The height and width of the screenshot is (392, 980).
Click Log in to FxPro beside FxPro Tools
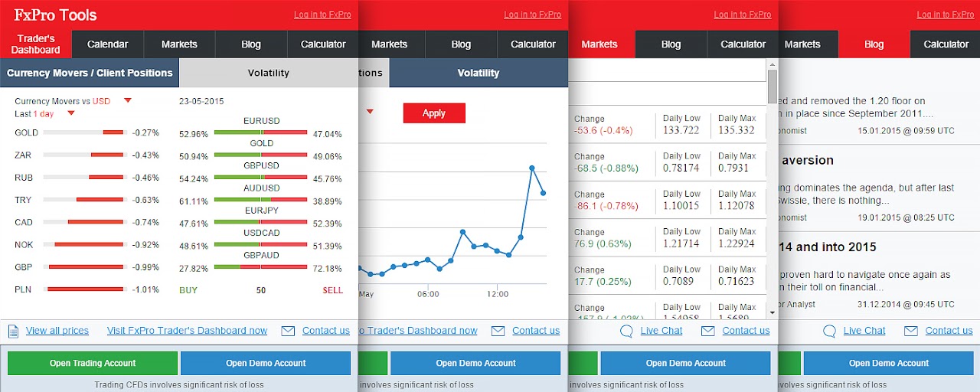coord(322,15)
